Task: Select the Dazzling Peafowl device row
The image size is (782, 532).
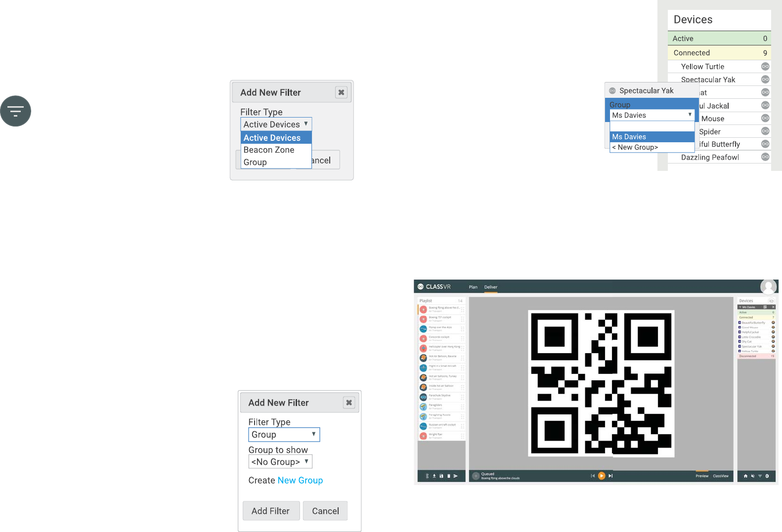Action: 719,157
